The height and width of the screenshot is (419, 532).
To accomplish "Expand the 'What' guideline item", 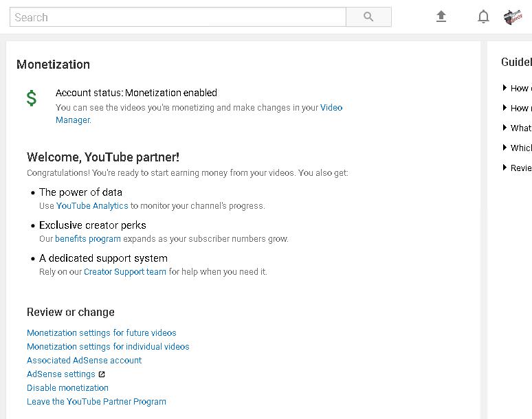I will 516,128.
